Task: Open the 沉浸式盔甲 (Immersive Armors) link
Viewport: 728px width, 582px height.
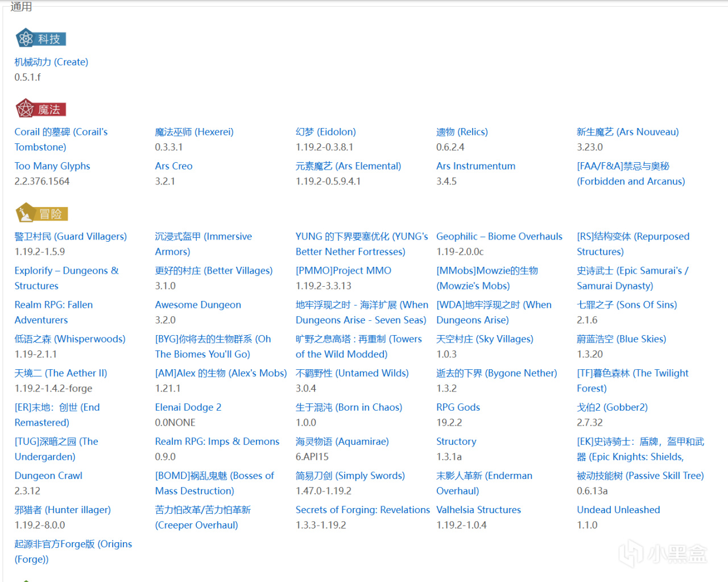Action: click(x=204, y=244)
